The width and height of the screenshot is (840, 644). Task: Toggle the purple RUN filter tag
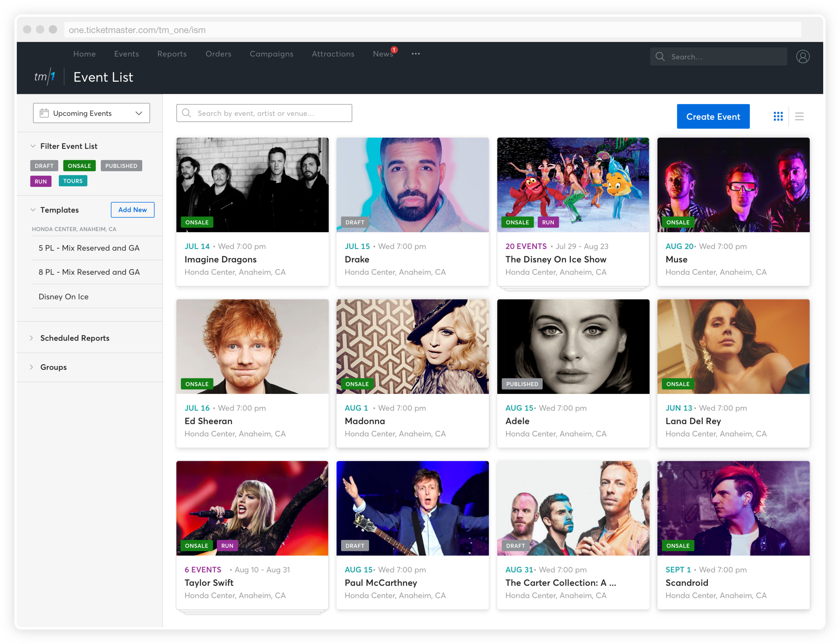click(x=41, y=181)
